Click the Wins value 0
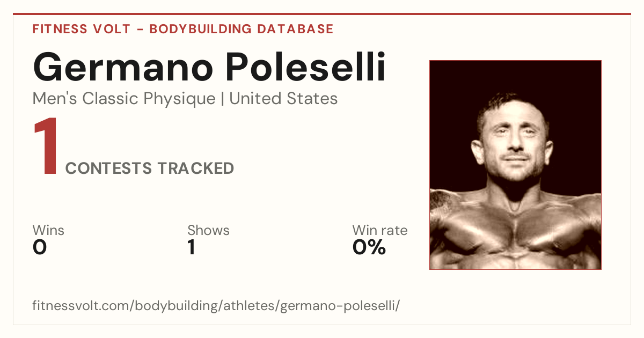This screenshot has height=338, width=644. [40, 248]
